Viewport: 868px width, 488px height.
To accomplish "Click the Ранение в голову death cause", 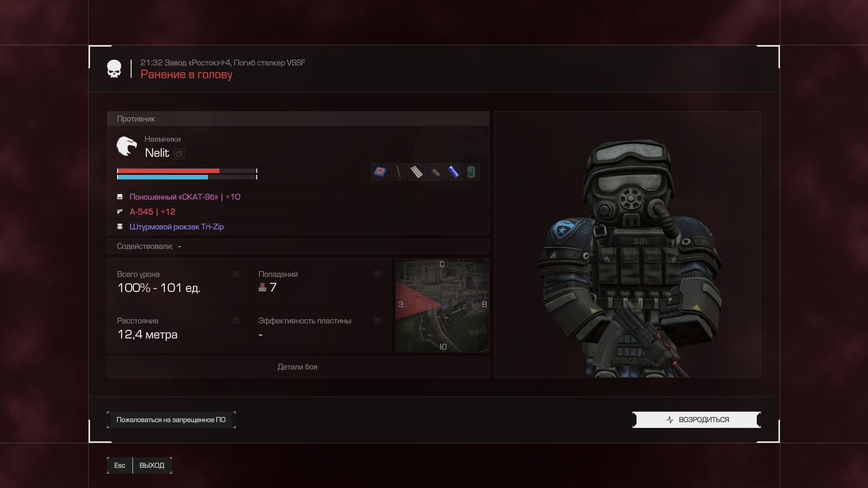I will coord(186,75).
